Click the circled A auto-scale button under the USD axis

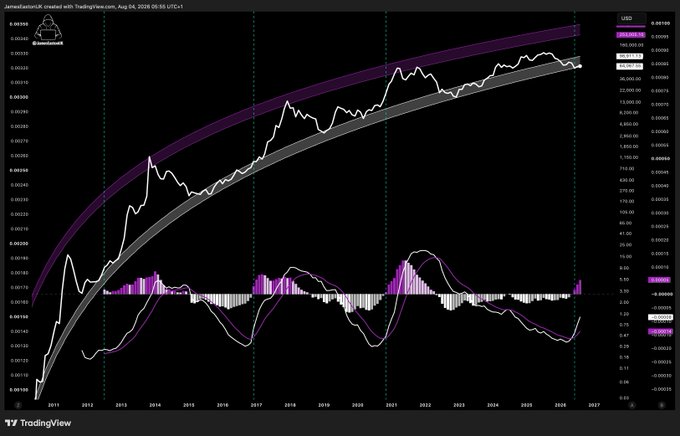(x=632, y=404)
